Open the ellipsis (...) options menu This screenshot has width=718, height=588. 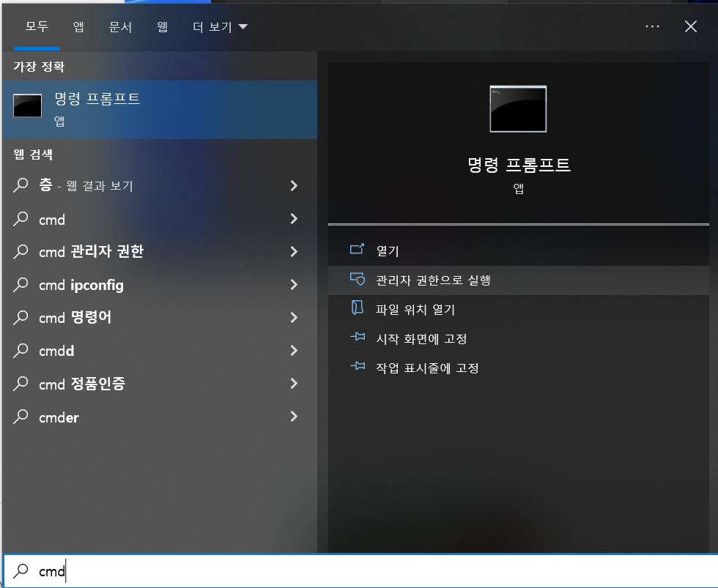[x=652, y=26]
